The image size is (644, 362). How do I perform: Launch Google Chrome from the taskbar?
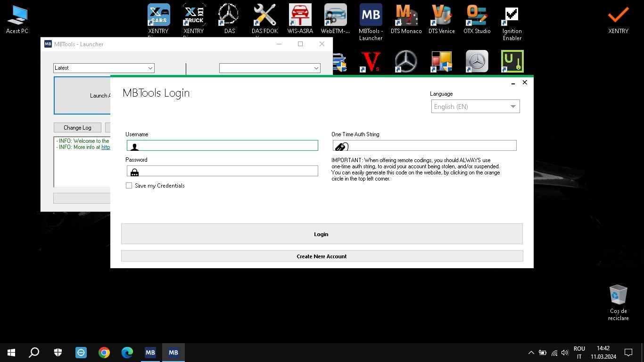coord(104,353)
